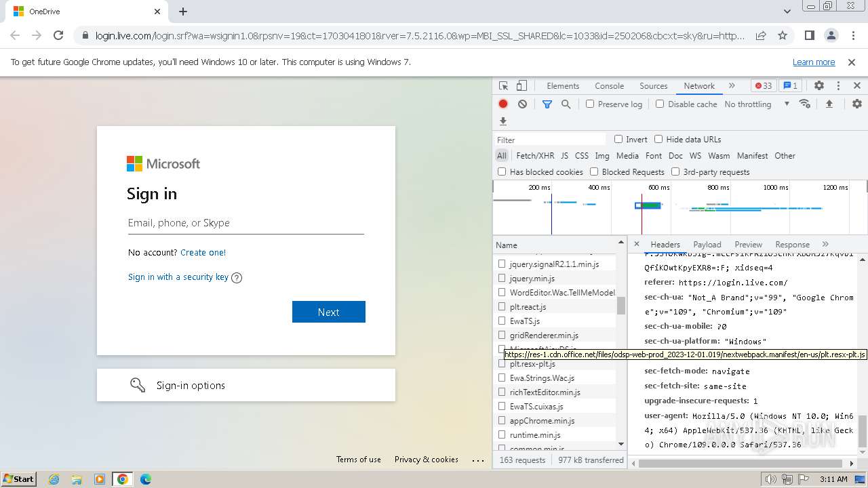Screen dimensions: 868x488
Task: Open the Chrome tab search dropdown
Action: click(787, 12)
